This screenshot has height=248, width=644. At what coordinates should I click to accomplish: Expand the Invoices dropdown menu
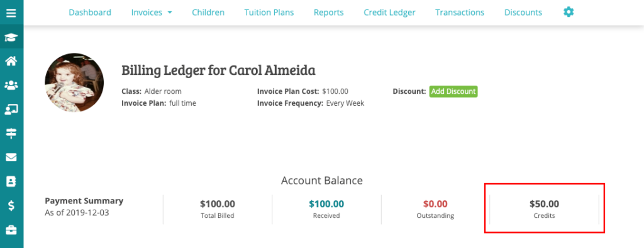(x=152, y=13)
